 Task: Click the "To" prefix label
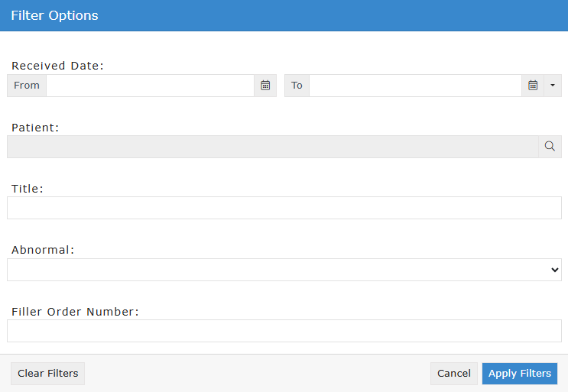coord(297,86)
